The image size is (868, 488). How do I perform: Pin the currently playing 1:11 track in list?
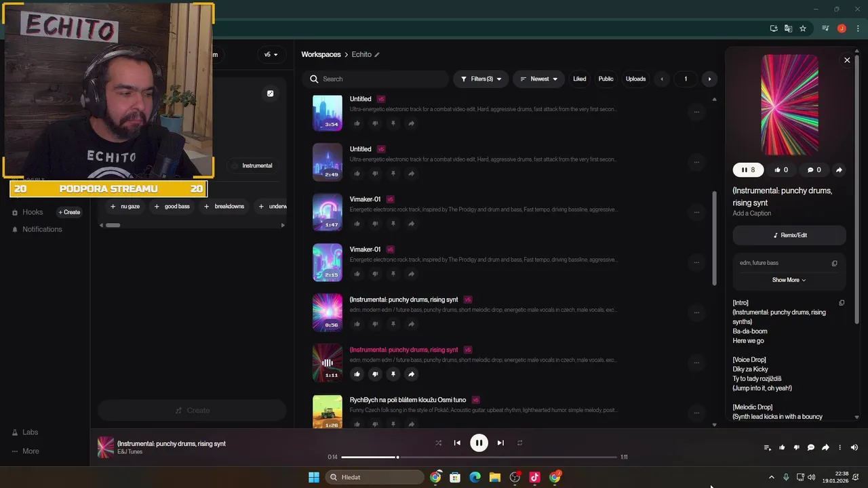pos(393,374)
